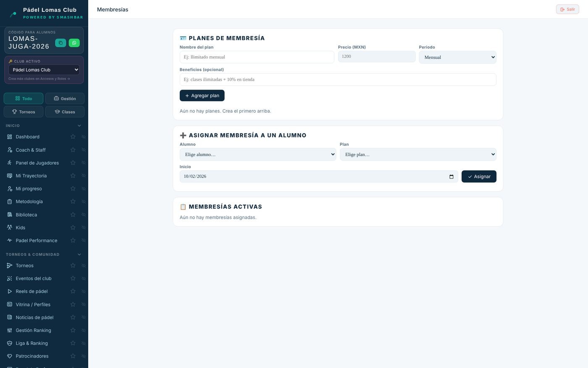Select the Torneos filter tab
Screen dimensions: 588x368
pyautogui.click(x=24, y=112)
